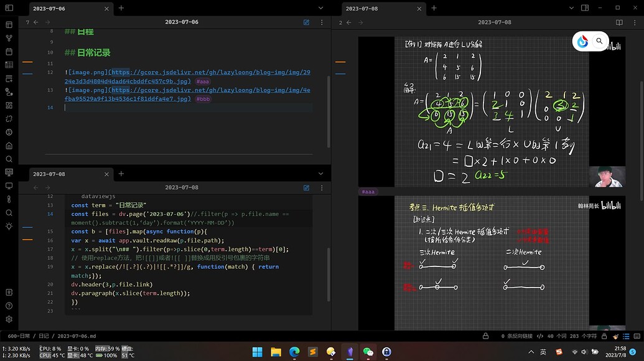
Task: Toggle edit mode in the 2023-07-06 pane
Action: (306, 22)
